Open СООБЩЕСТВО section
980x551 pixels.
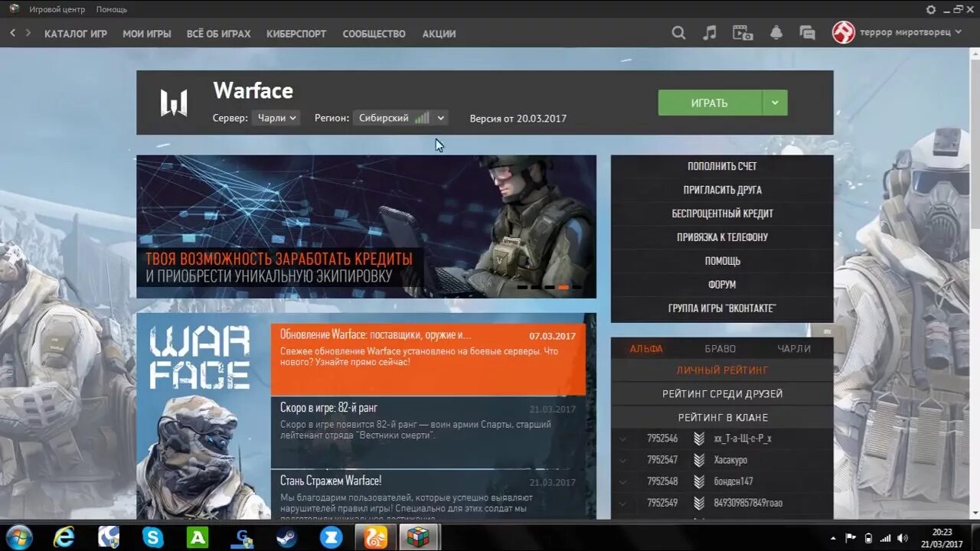[x=374, y=34]
